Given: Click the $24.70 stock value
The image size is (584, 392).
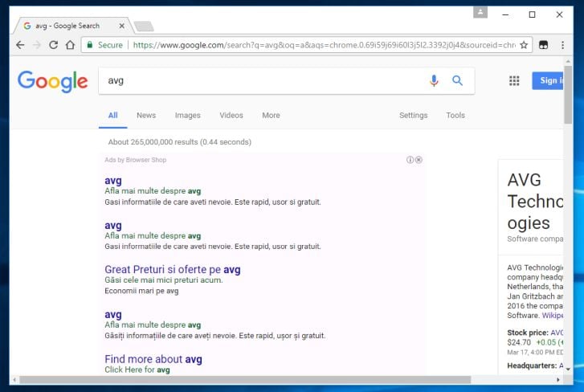Looking at the screenshot, I should [x=519, y=342].
